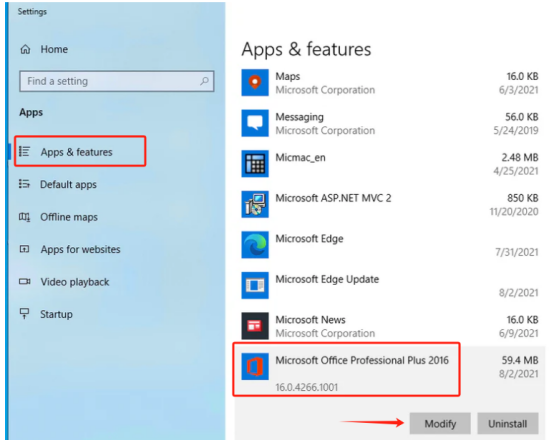The height and width of the screenshot is (440, 554).
Task: Click the 59.4 MB size value
Action: coord(520,360)
